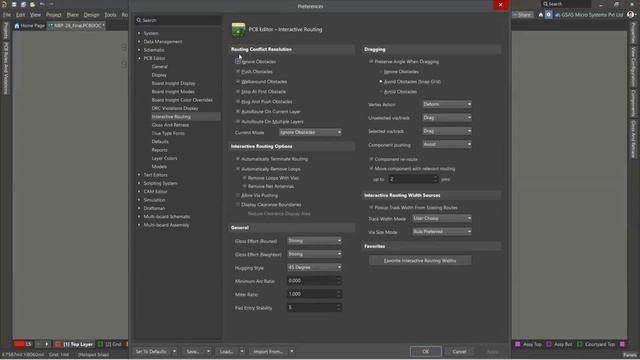Screen dimensions: 640x360
Task: Select Ignore Obstacles conflict resolution checkbox
Action: (x=238, y=62)
